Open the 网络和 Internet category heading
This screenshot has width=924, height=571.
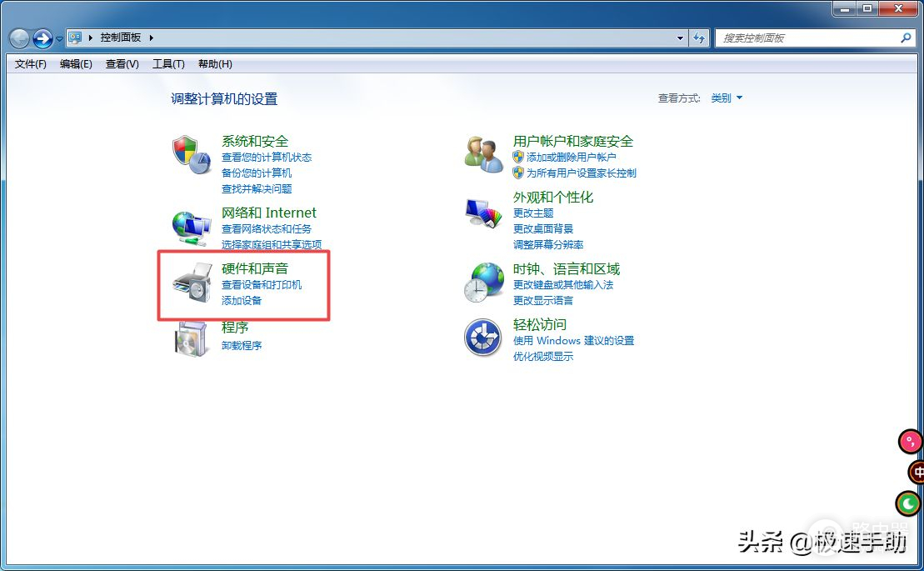[x=269, y=213]
